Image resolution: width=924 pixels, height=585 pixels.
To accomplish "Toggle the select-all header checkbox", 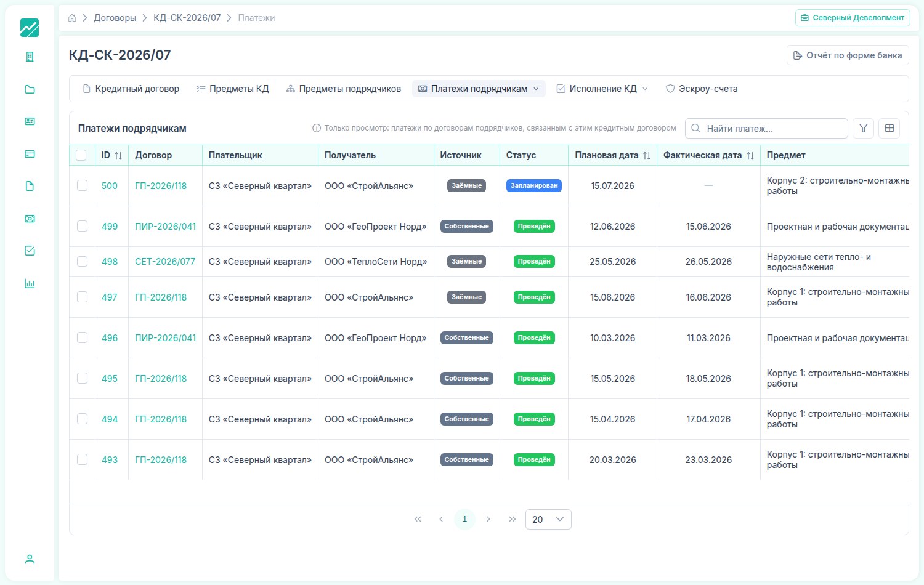I will point(81,155).
